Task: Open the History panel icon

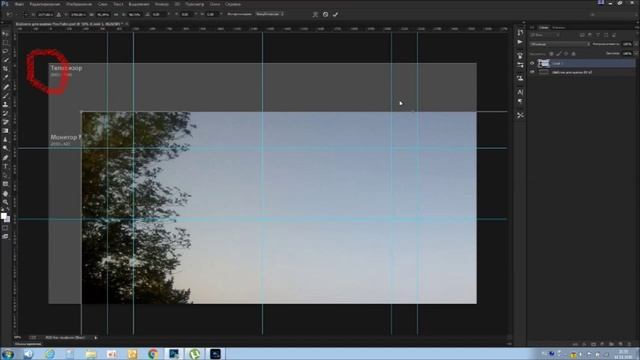Action: coord(520,33)
